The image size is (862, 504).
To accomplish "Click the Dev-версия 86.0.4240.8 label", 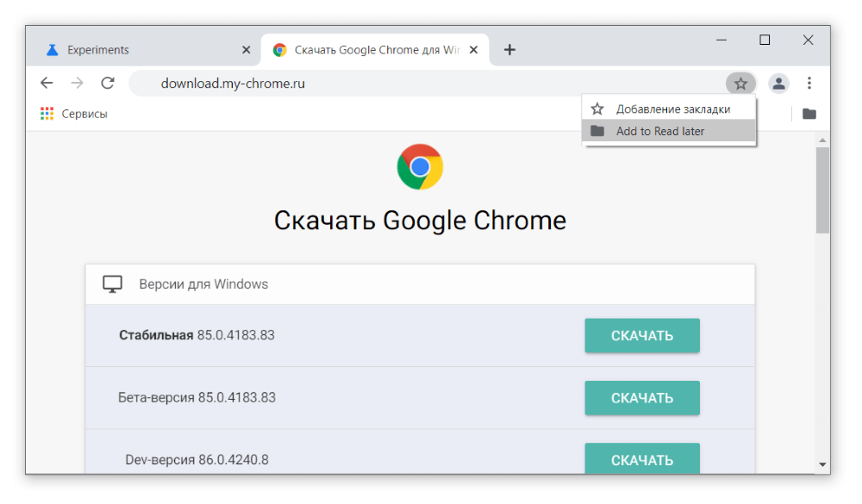I will pos(197,459).
